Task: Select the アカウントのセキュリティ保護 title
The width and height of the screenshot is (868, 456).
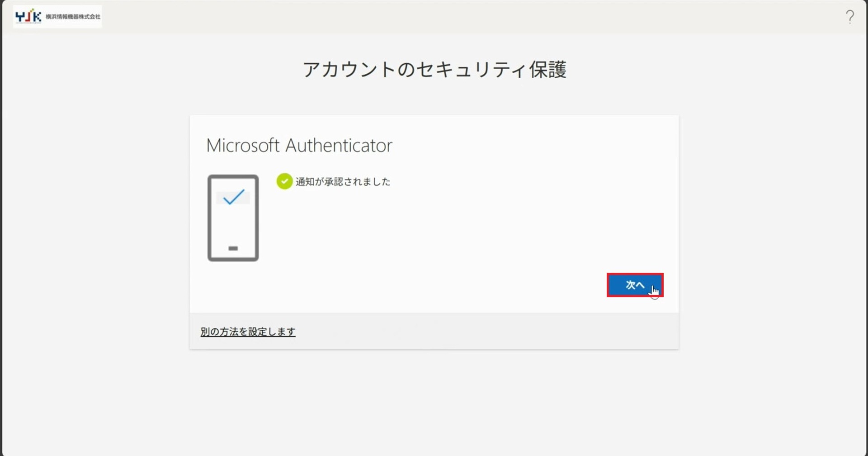Action: coord(434,70)
